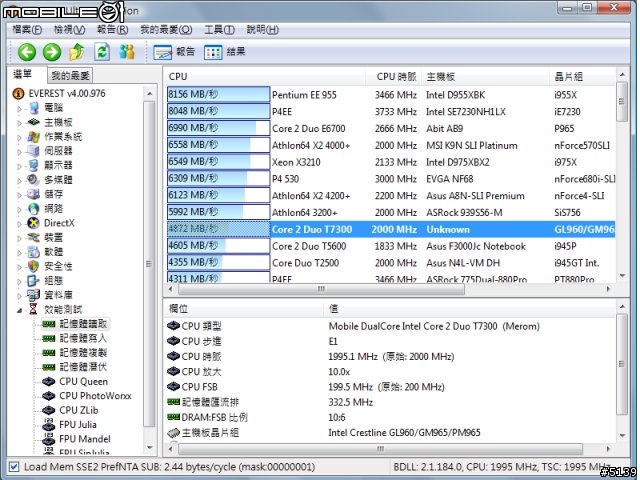Click the 組態 tree icon

point(33,281)
